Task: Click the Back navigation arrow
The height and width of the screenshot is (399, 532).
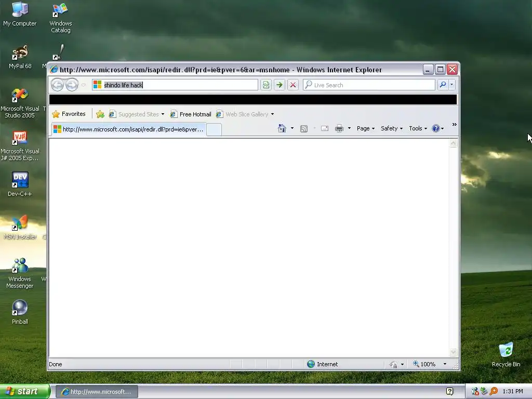Action: click(x=57, y=85)
